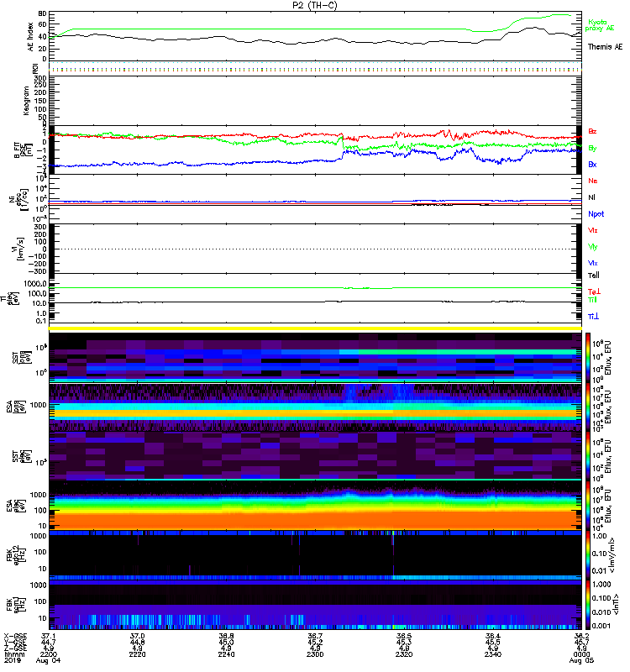Image resolution: width=630 pixels, height=672 pixels.
Task: Click the SST ions Eflux color bar
Action: tap(588, 358)
